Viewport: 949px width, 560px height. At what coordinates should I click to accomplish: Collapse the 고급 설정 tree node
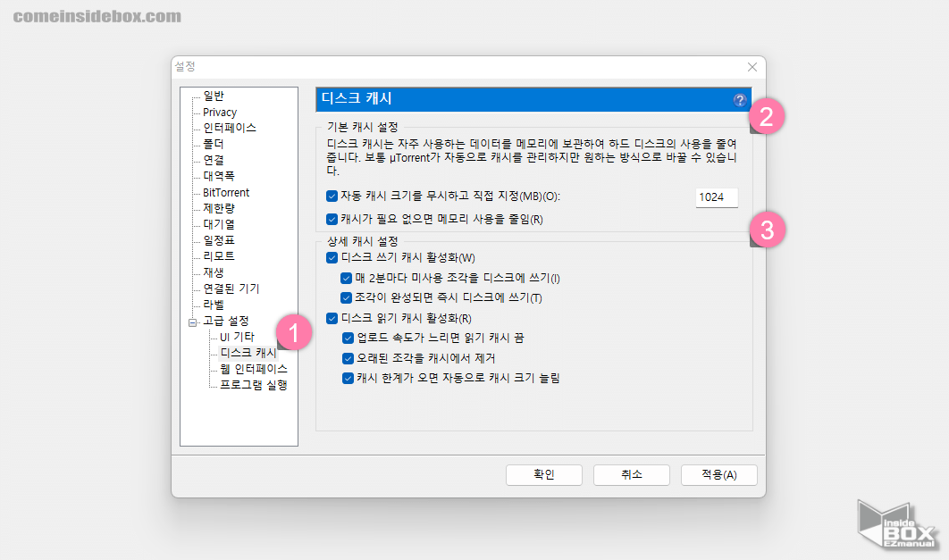(192, 322)
